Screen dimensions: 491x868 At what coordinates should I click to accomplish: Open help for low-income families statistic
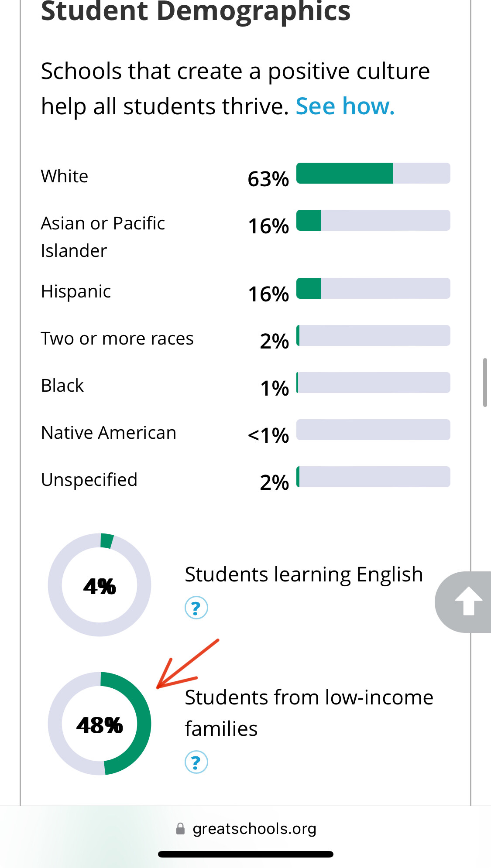[196, 762]
